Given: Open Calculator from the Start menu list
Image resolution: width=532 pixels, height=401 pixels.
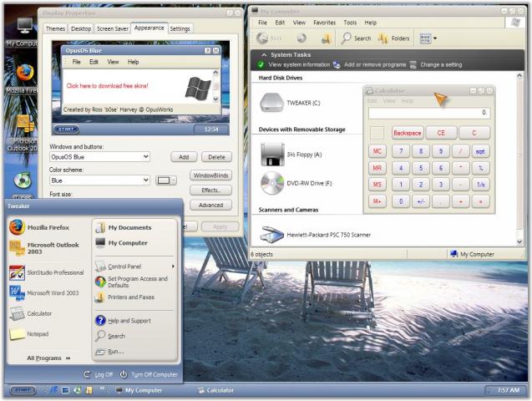Looking at the screenshot, I should tap(31, 313).
